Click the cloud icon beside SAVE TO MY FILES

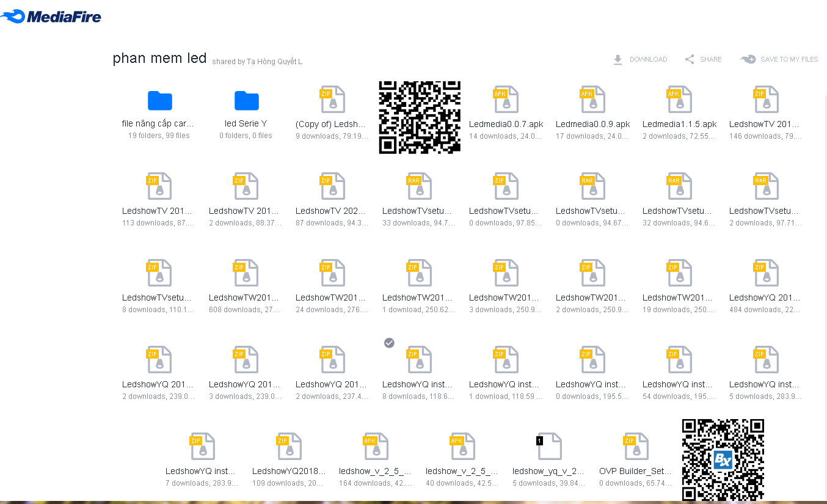(748, 59)
